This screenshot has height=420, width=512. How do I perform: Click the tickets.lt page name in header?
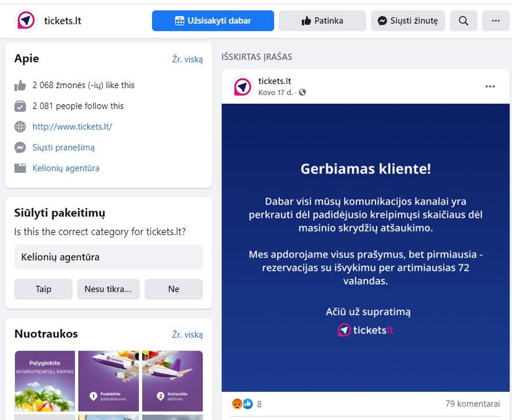(x=63, y=21)
